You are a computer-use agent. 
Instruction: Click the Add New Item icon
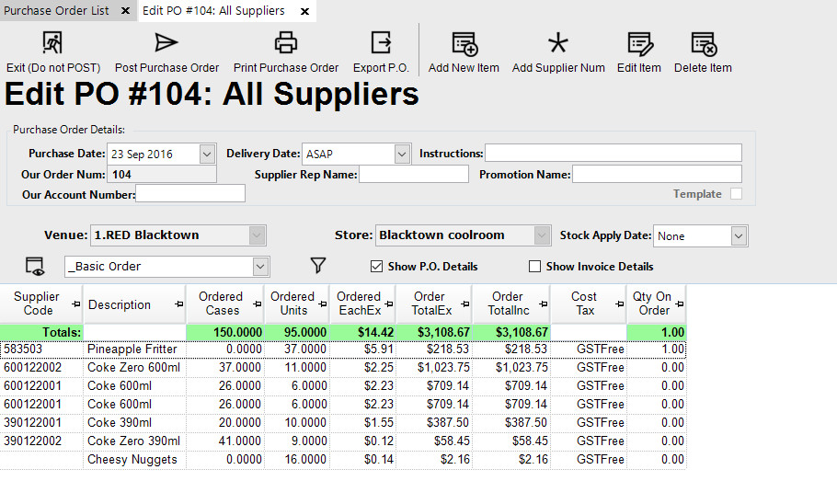pos(464,43)
